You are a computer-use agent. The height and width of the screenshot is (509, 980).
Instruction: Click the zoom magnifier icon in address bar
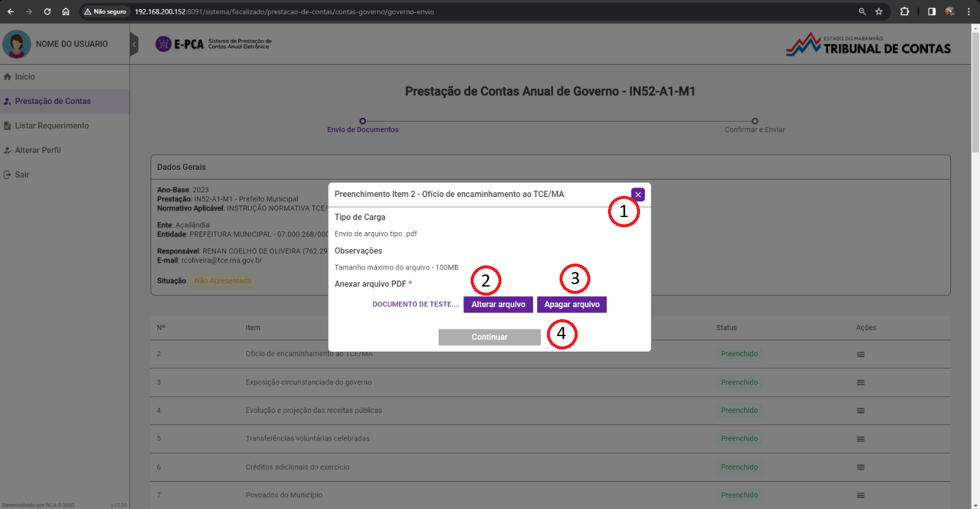coord(862,11)
